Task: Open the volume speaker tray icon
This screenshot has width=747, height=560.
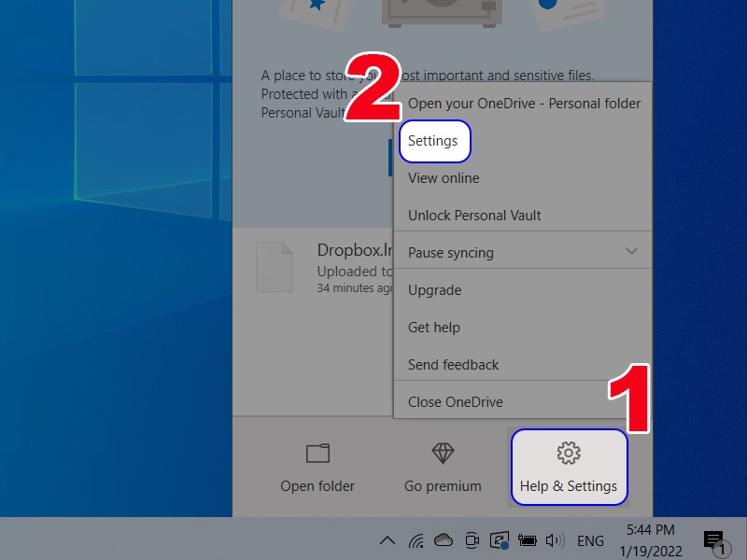Action: 555,540
